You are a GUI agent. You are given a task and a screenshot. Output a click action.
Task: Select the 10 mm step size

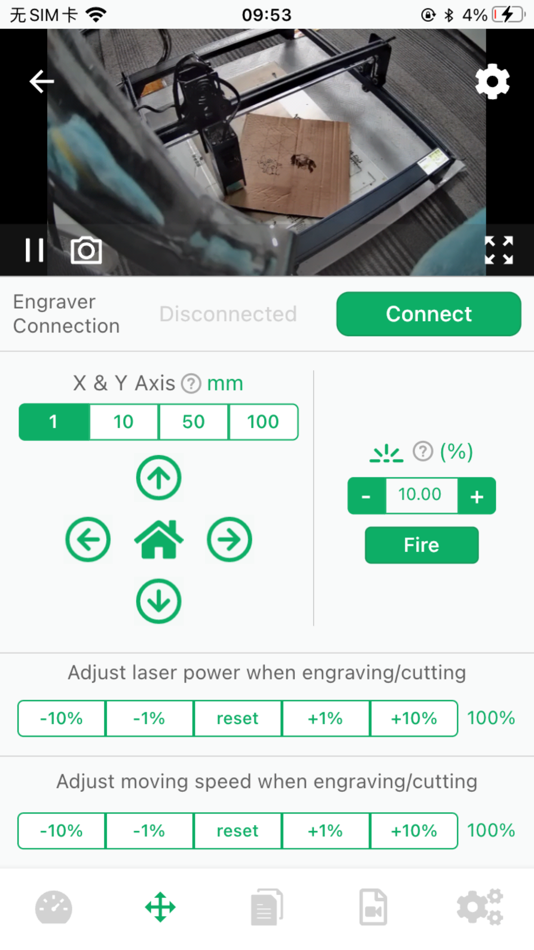(x=124, y=422)
